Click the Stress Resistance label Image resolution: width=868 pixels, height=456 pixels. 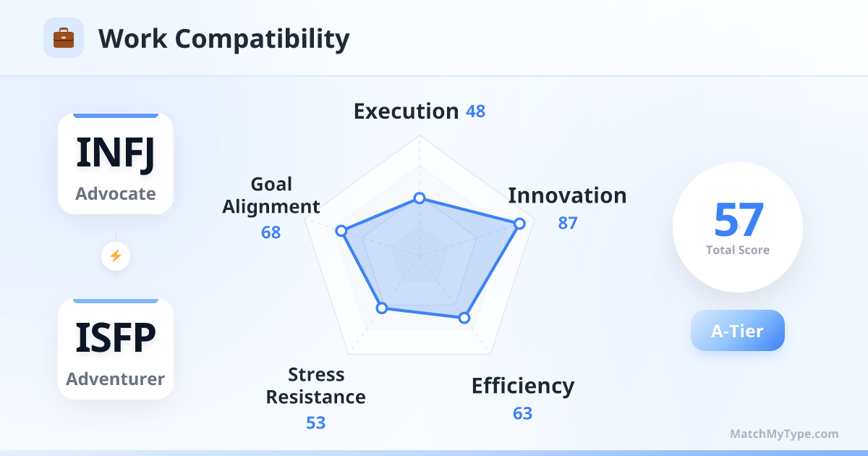click(x=315, y=386)
